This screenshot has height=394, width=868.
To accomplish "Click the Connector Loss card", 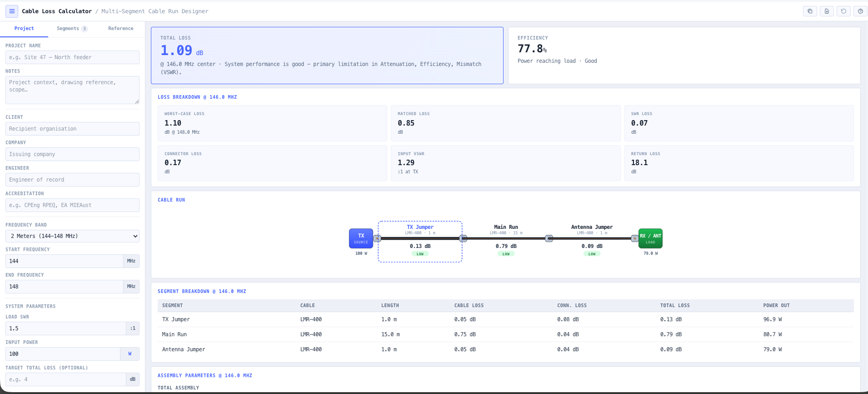I will (272, 163).
